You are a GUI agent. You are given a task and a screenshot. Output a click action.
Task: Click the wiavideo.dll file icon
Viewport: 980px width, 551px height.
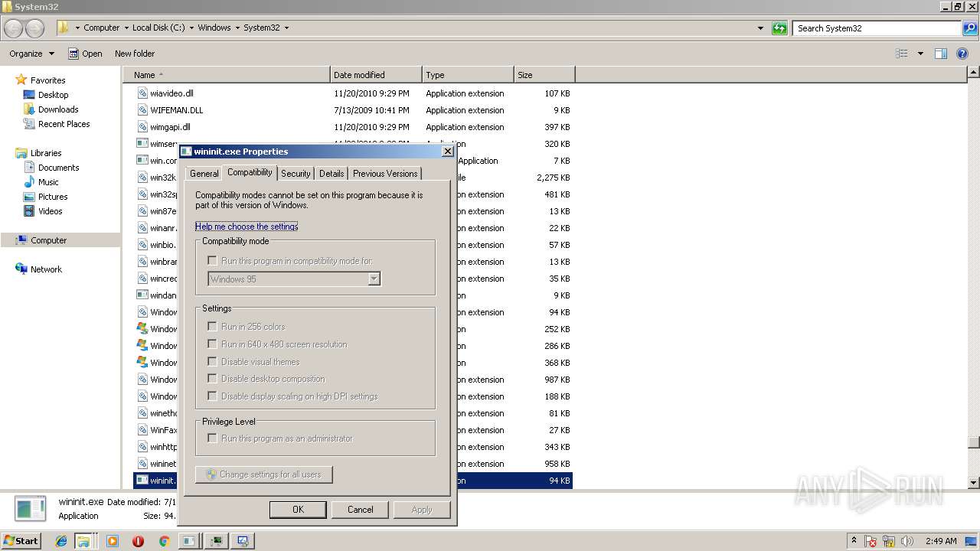(x=142, y=93)
